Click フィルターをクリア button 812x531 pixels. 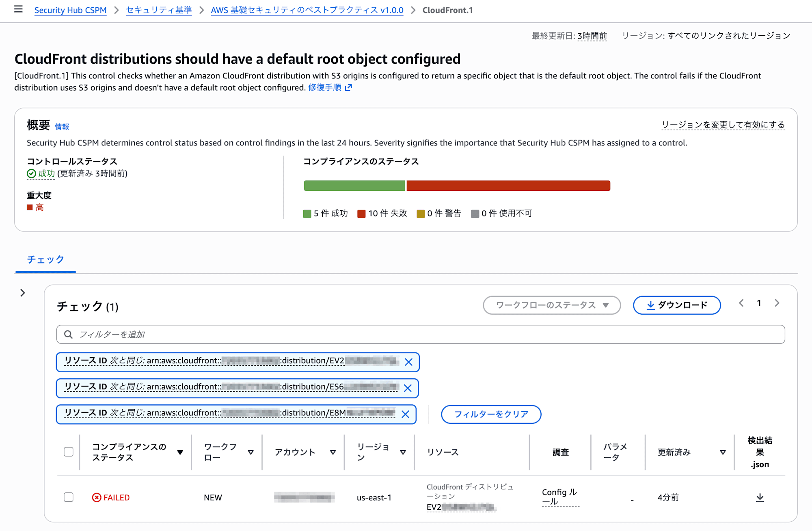pyautogui.click(x=491, y=414)
